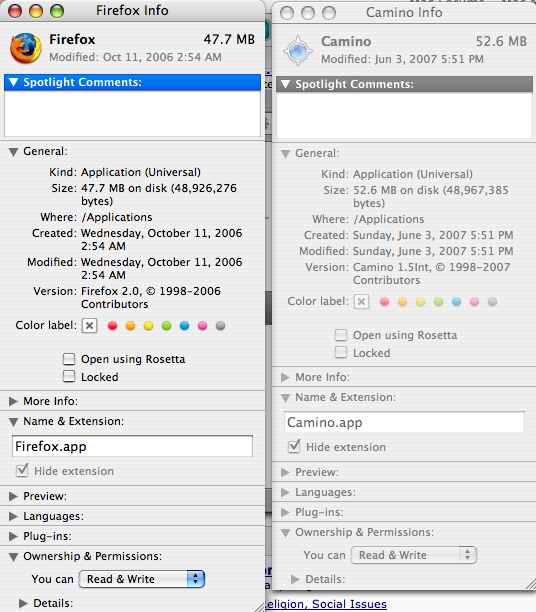
Task: Collapse Ownership & Permissions in Camino Info
Action: coord(286,533)
